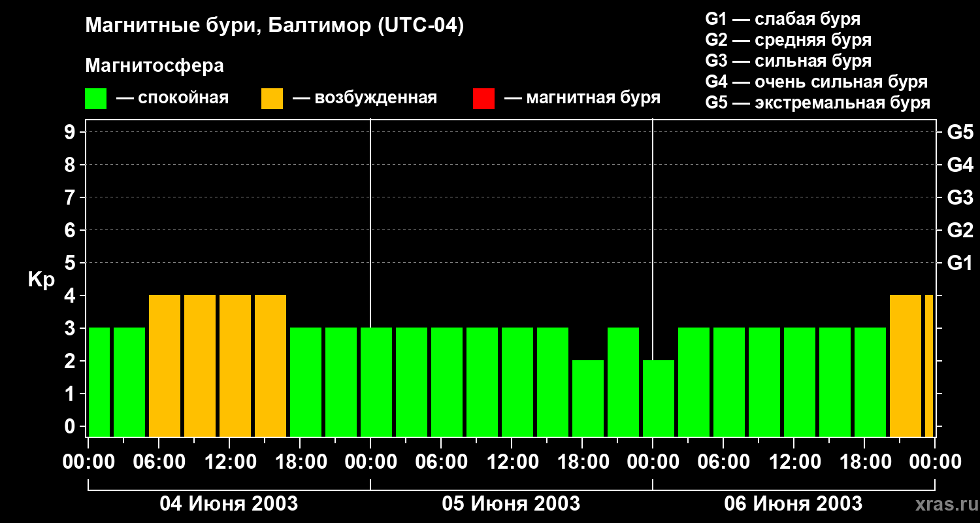Click the G3 label on the right axis
980x523 pixels.
[960, 197]
